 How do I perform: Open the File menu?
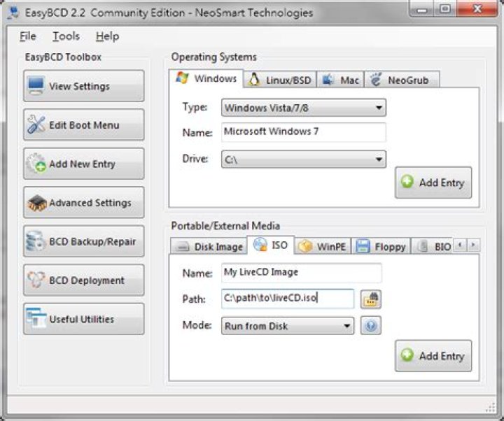point(27,36)
